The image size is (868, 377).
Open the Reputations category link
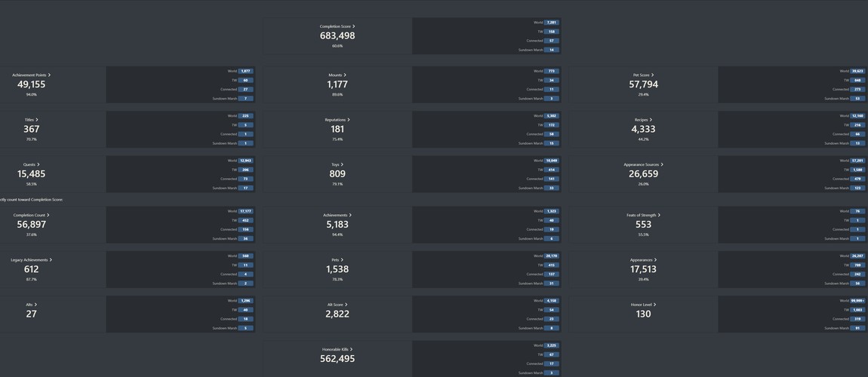(337, 119)
